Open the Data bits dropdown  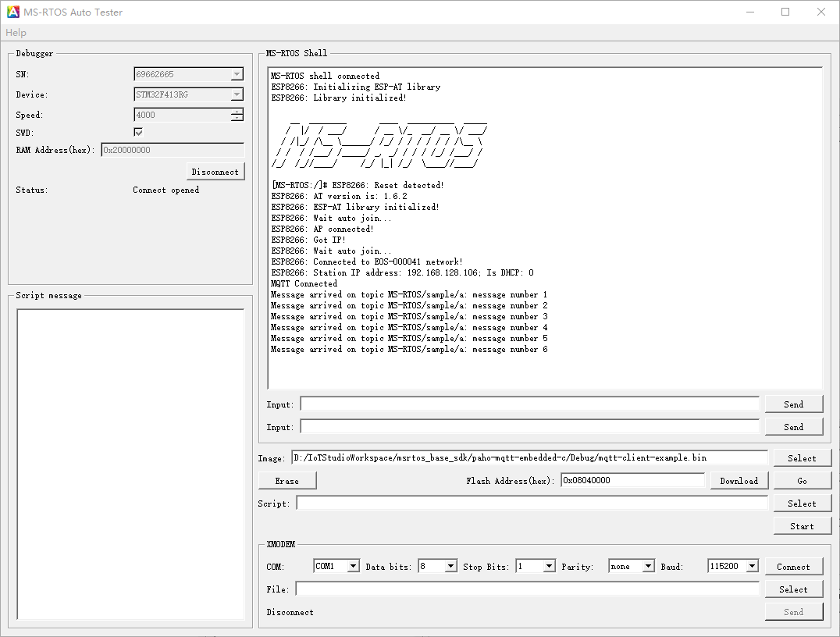pos(450,567)
